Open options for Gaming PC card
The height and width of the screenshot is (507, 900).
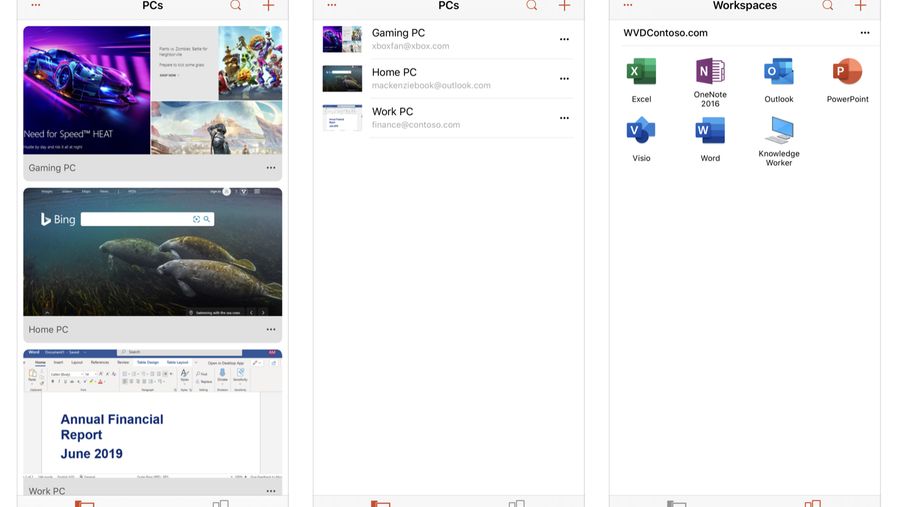click(x=271, y=168)
